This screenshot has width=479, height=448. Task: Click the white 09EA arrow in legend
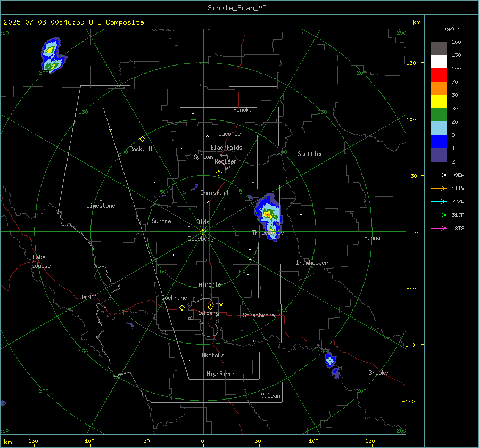[439, 175]
